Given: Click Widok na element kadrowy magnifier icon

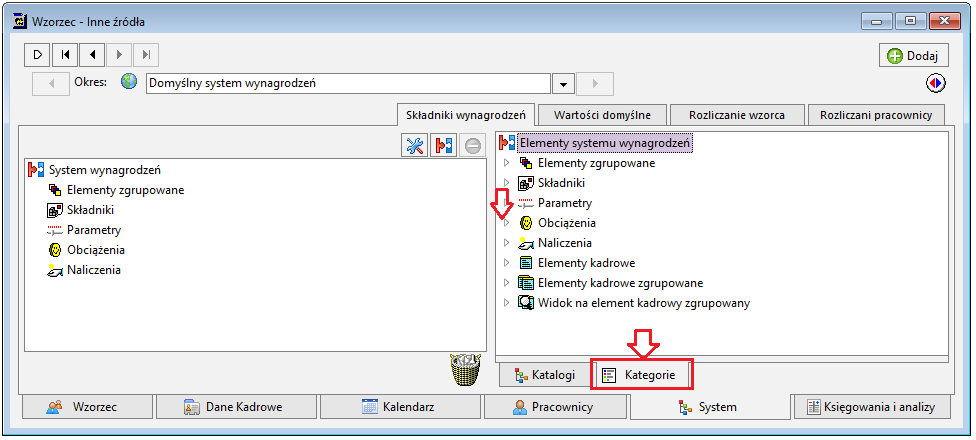Looking at the screenshot, I should 526,302.
